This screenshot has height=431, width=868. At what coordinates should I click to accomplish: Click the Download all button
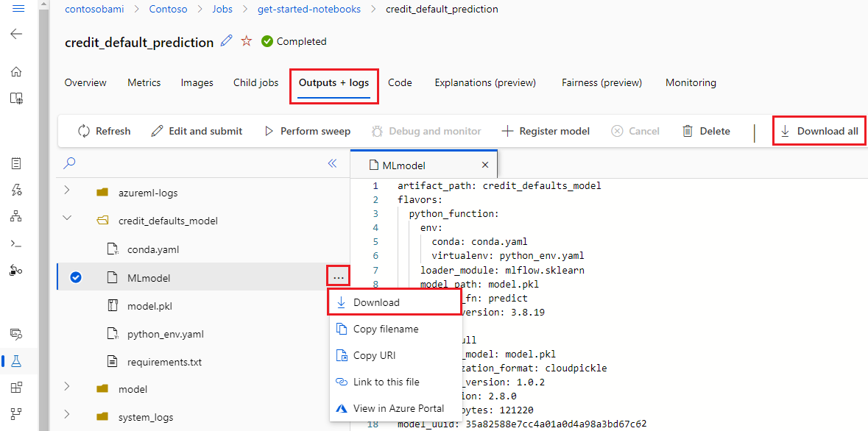(819, 131)
